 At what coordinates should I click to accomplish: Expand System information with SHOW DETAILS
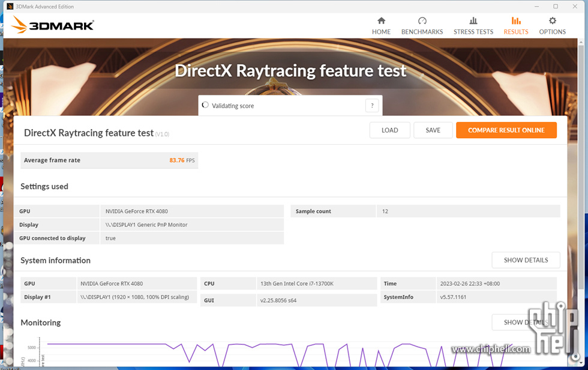[526, 260]
